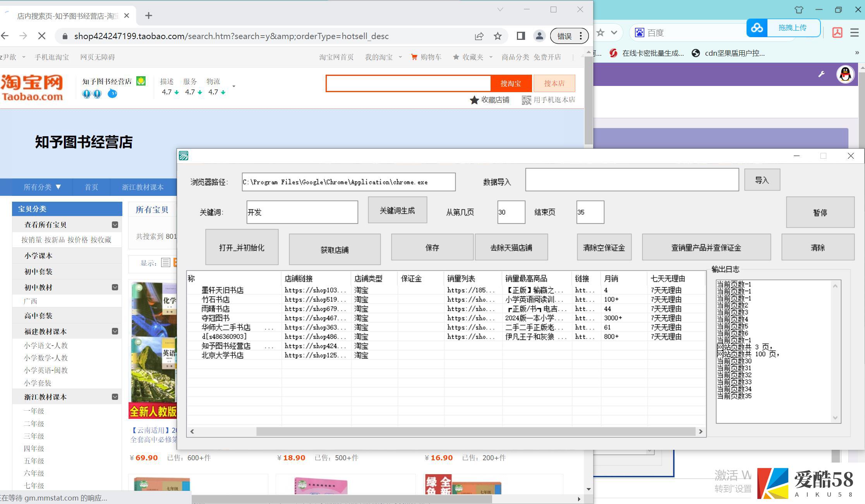This screenshot has height=504, width=865.
Task: Open 用手机逛本店 QR code
Action: pyautogui.click(x=526, y=100)
